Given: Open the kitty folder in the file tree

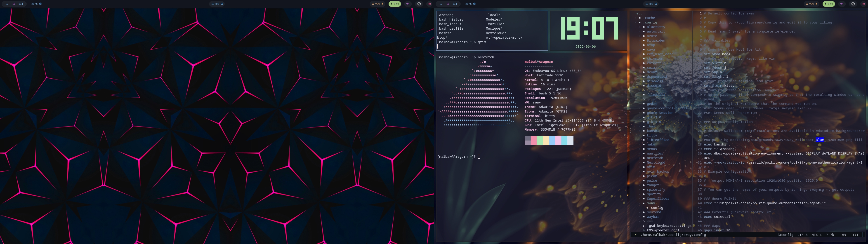Looking at the screenshot, I should (652, 136).
